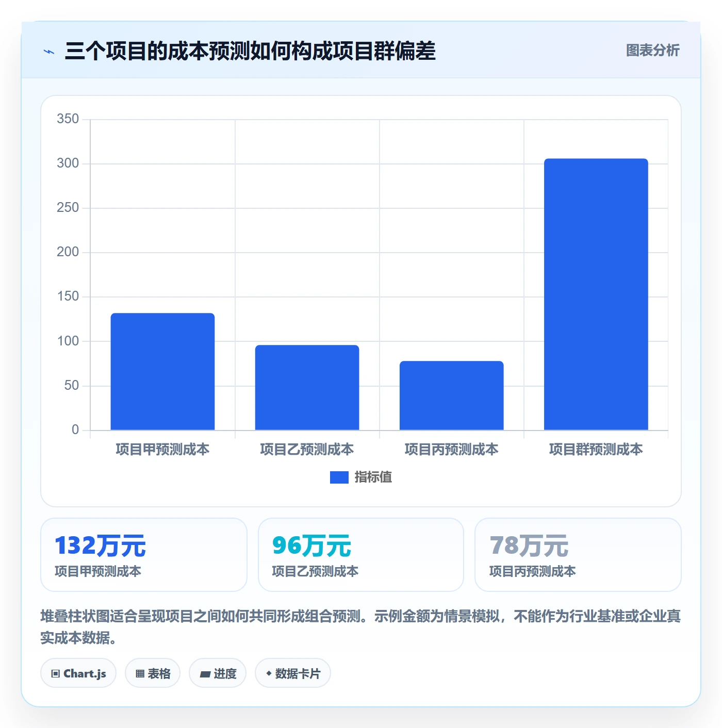
Task: Click the 项目丙预测成本 axis label
Action: click(x=451, y=450)
